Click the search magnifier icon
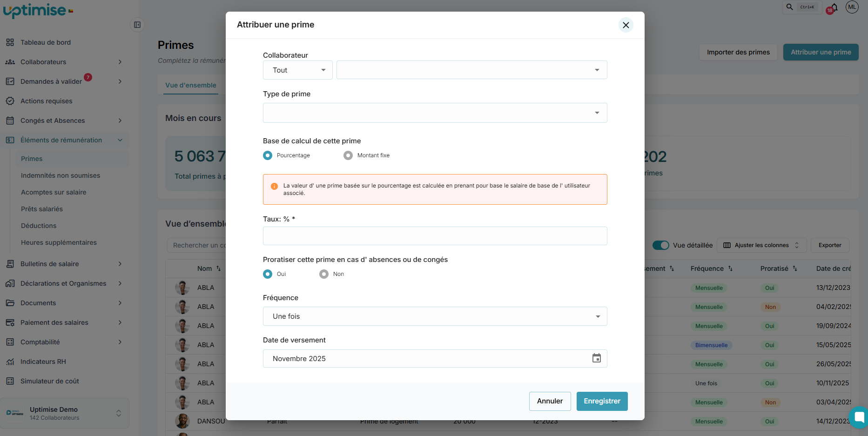Screen dimensions: 868x436 (790, 7)
